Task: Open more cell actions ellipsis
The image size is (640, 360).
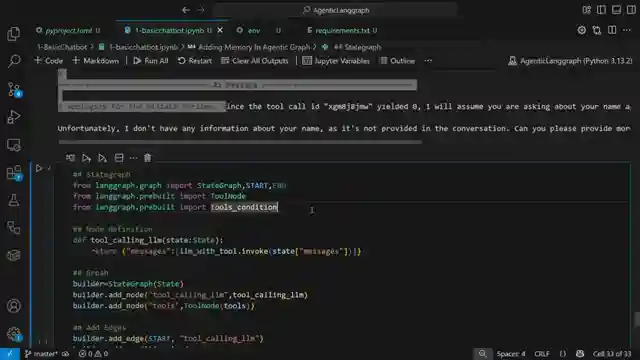Action: pyautogui.click(x=133, y=158)
